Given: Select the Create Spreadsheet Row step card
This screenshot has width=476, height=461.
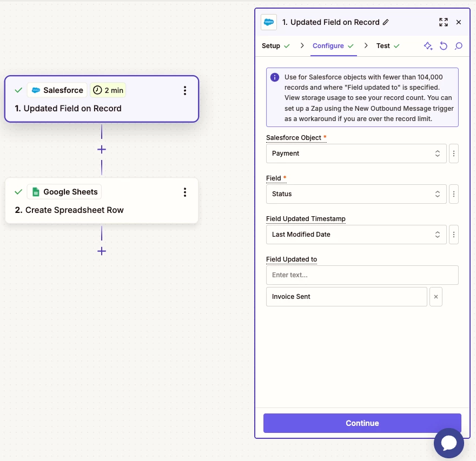Looking at the screenshot, I should pos(102,201).
